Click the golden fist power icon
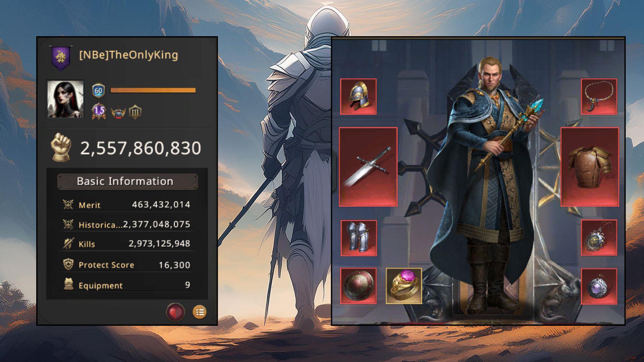The width and height of the screenshot is (644, 362). [61, 147]
